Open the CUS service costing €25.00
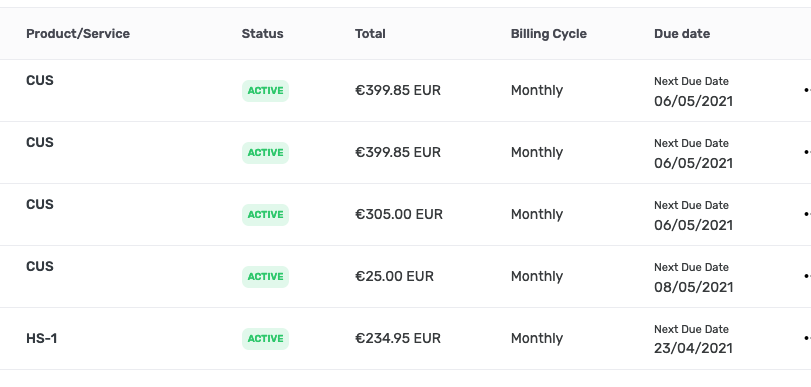This screenshot has width=811, height=387. [x=40, y=266]
